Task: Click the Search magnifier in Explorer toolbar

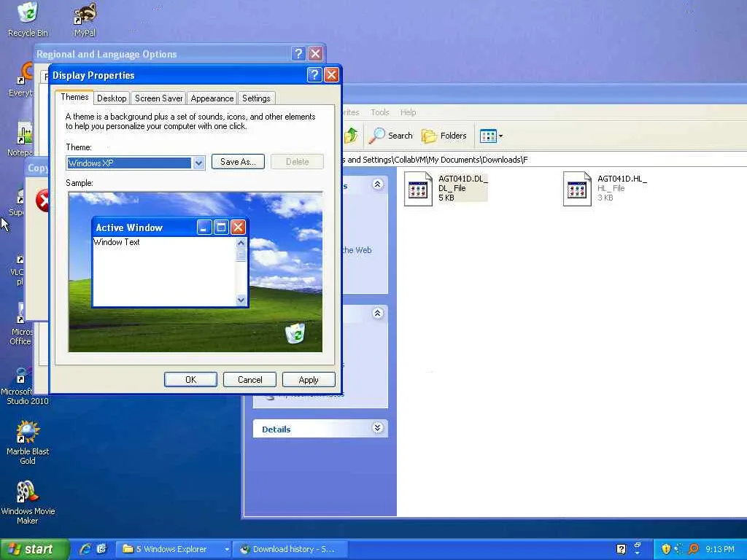Action: point(391,136)
